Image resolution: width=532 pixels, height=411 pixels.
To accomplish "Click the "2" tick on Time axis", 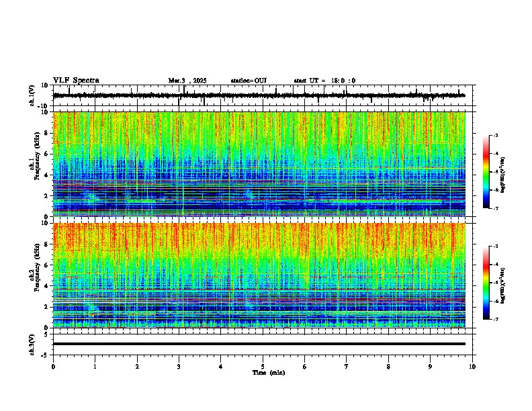I will (x=137, y=367).
